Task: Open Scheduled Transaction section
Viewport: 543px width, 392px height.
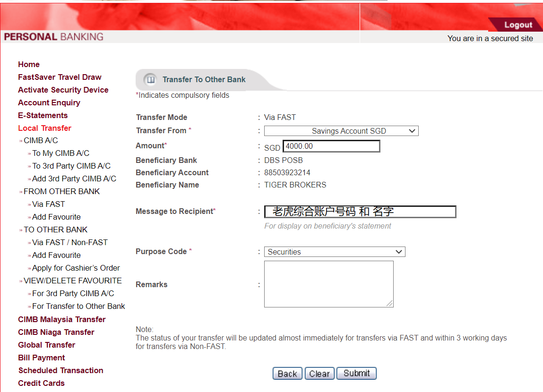Action: [60, 371]
